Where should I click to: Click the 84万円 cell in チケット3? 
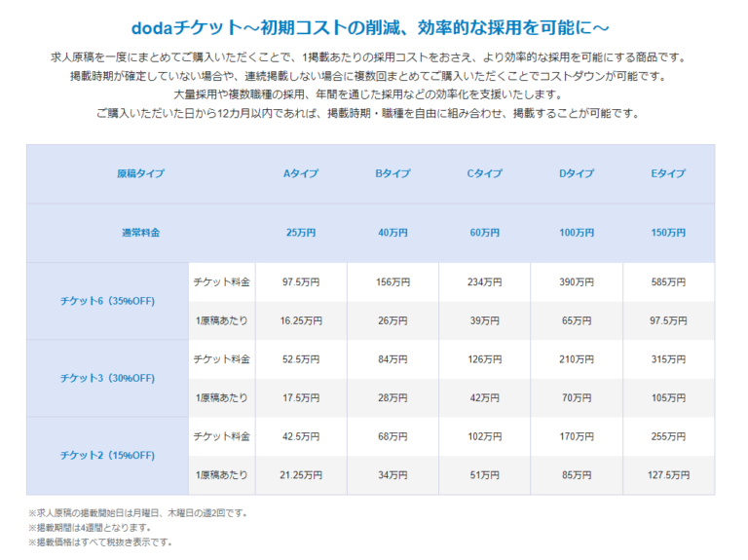[x=393, y=359]
